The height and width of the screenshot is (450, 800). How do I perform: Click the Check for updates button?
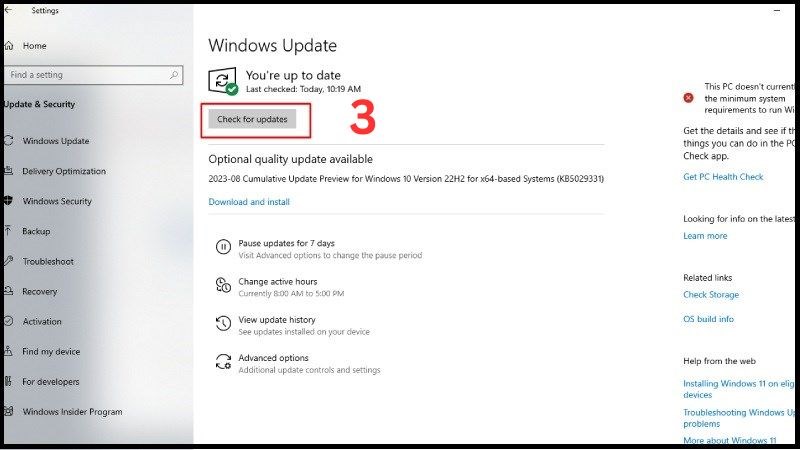[252, 119]
